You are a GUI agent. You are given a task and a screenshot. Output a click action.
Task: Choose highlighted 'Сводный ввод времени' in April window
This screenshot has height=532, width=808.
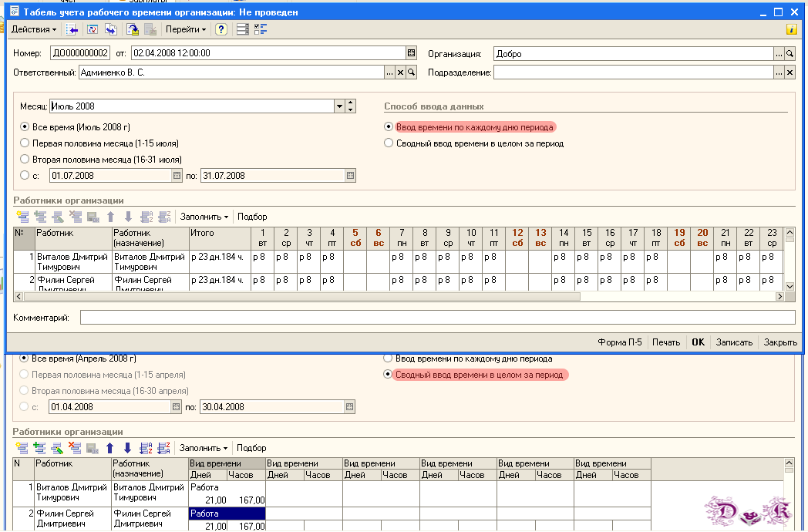(388, 375)
